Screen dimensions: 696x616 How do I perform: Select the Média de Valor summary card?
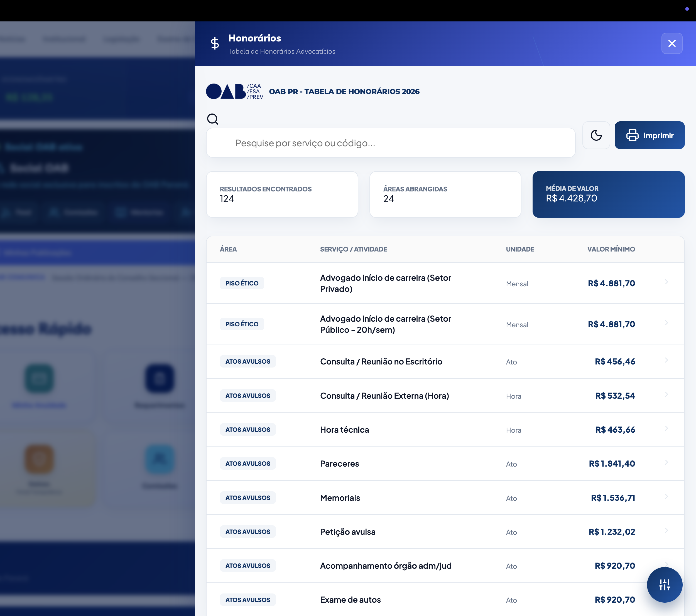point(608,194)
